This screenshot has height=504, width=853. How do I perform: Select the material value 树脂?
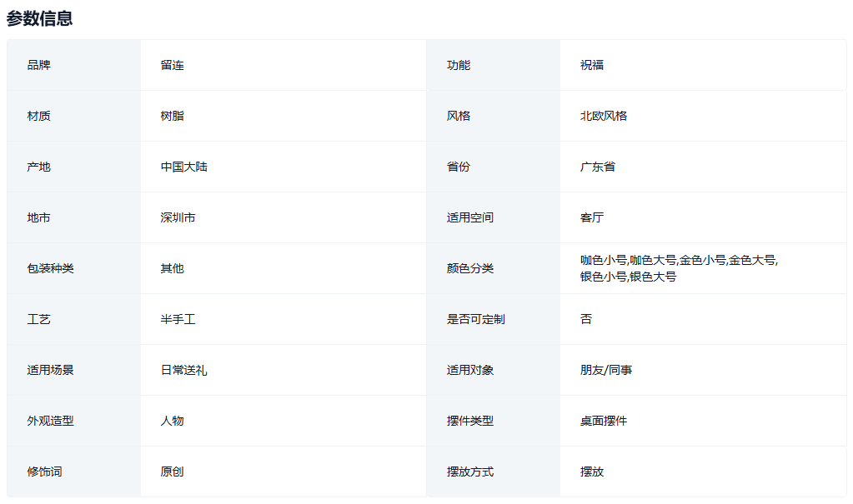pos(173,116)
